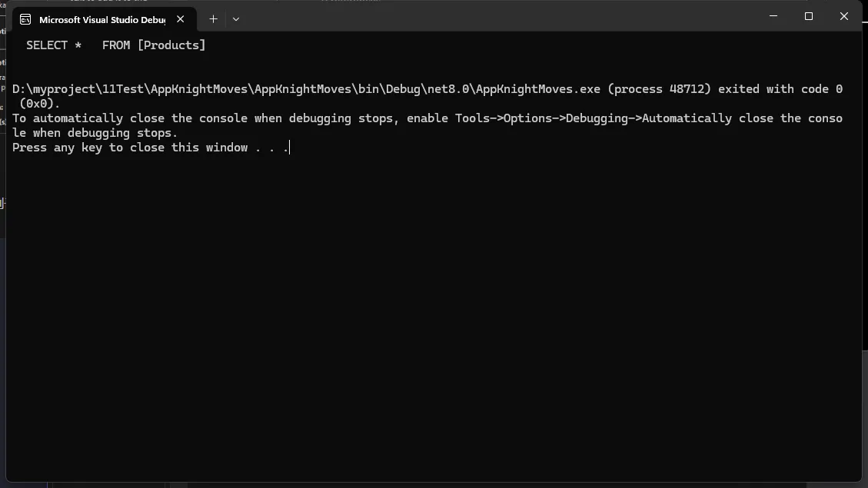Minimize the debug console window
Image resolution: width=868 pixels, height=488 pixels.
(773, 16)
